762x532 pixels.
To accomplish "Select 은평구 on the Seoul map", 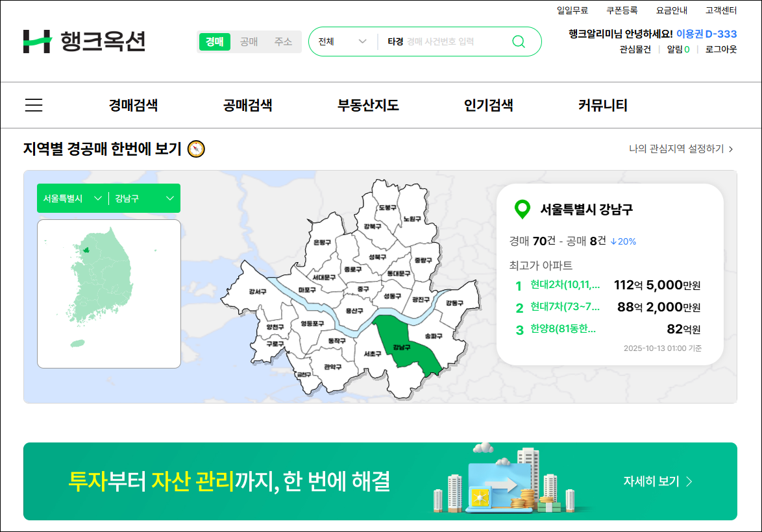I will pyautogui.click(x=322, y=242).
